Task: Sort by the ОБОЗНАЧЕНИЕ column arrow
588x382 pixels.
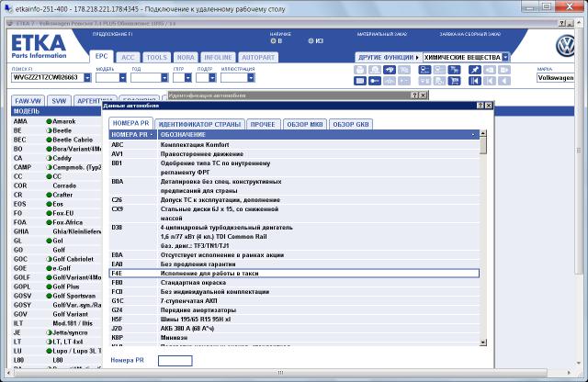Action: [x=473, y=135]
